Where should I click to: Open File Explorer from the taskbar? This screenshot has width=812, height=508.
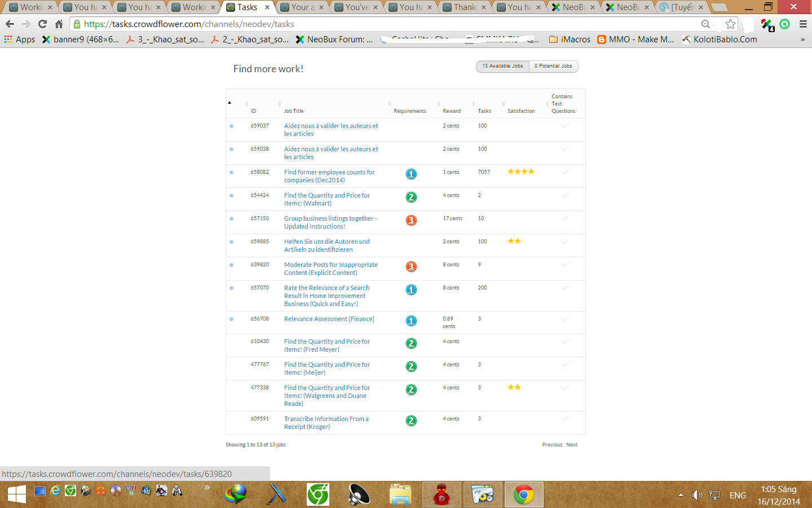click(400, 495)
